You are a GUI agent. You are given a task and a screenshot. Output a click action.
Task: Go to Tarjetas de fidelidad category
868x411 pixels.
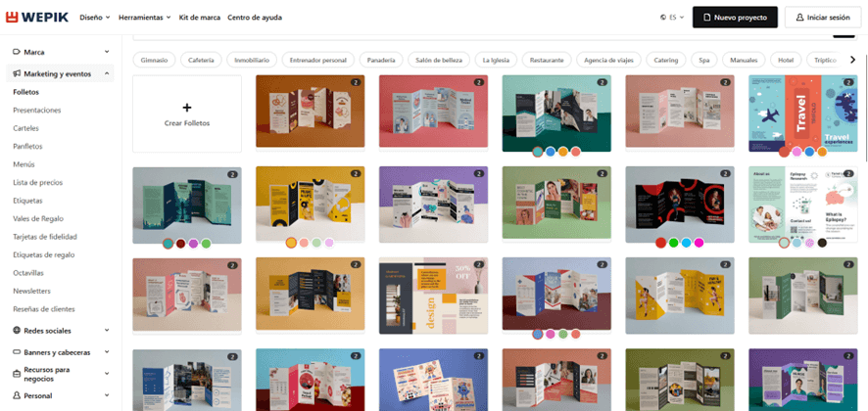(45, 237)
